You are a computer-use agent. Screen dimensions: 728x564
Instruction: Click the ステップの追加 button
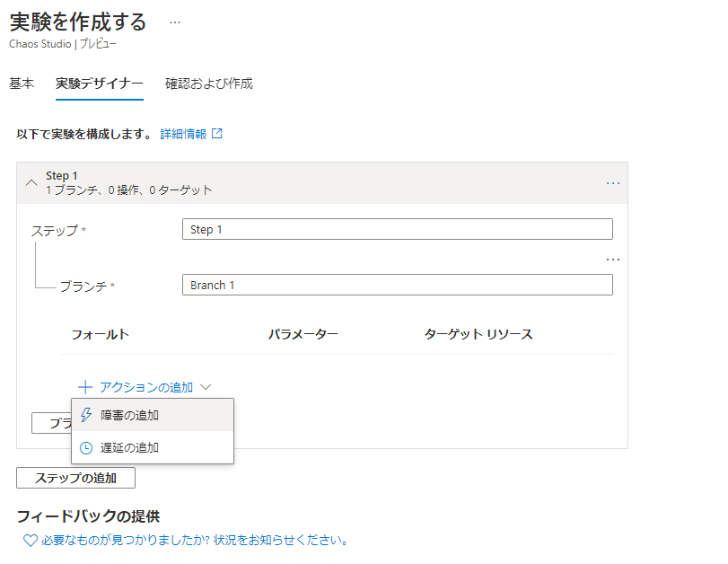pos(75,478)
